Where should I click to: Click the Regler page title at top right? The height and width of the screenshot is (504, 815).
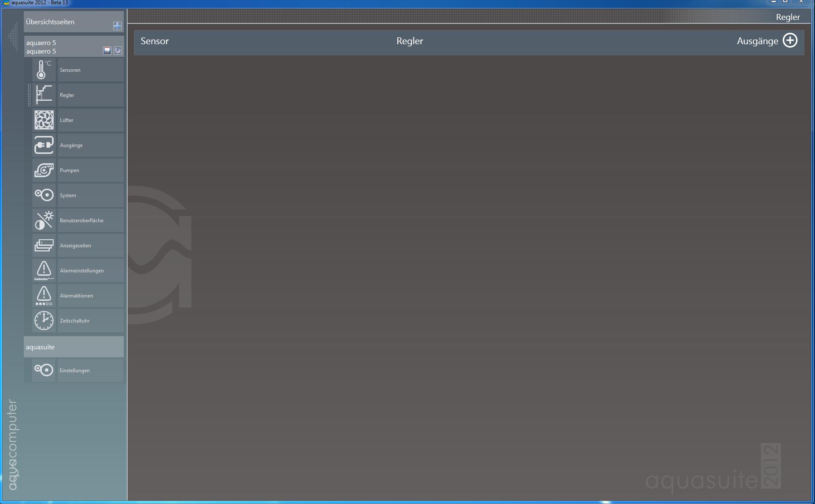(x=788, y=17)
